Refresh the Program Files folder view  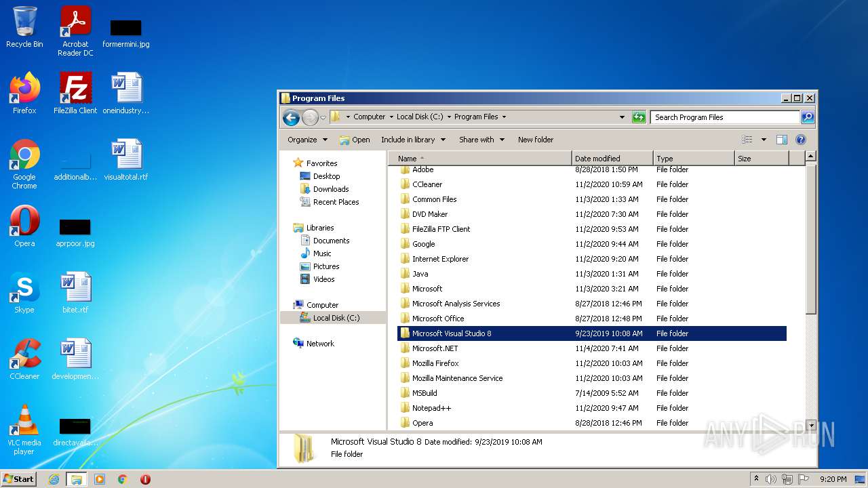pyautogui.click(x=639, y=117)
